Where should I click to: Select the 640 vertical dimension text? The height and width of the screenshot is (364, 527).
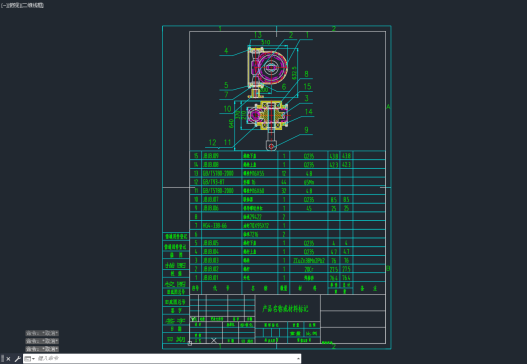pos(231,123)
